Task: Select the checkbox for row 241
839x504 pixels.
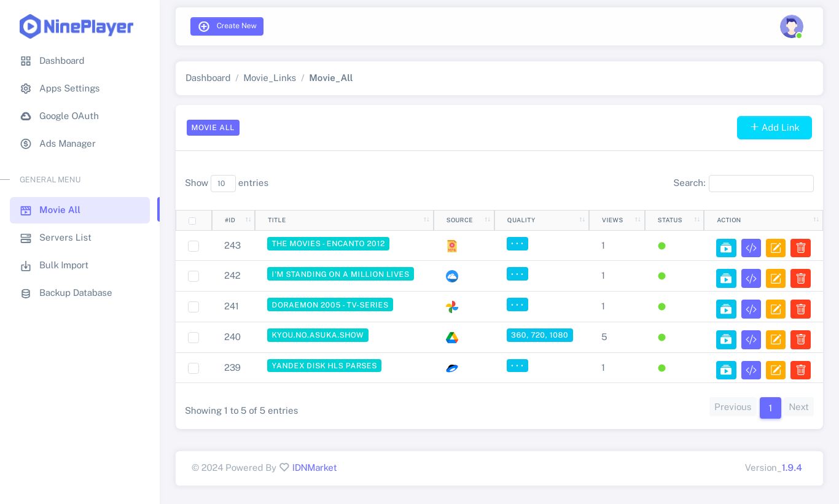Action: [193, 307]
